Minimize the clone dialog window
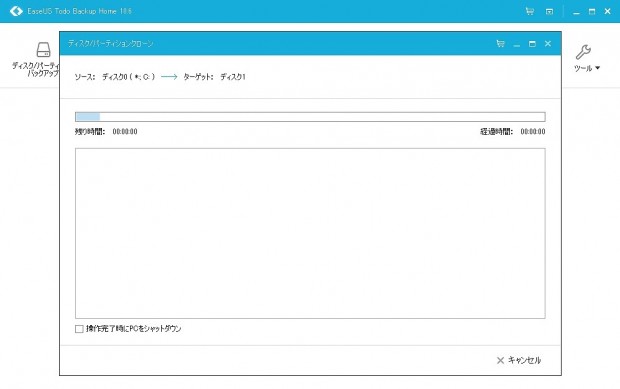620x389 pixels. 516,44
